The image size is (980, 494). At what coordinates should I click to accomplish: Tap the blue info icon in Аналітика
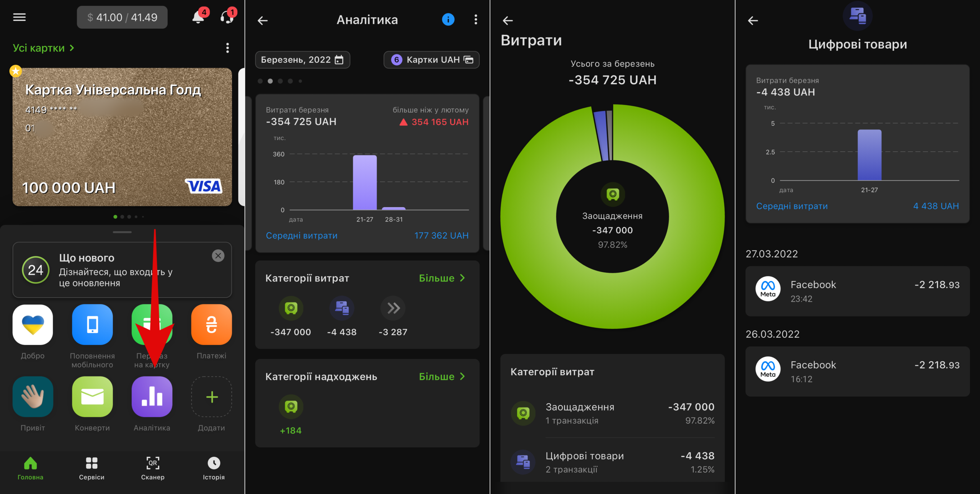pyautogui.click(x=448, y=20)
